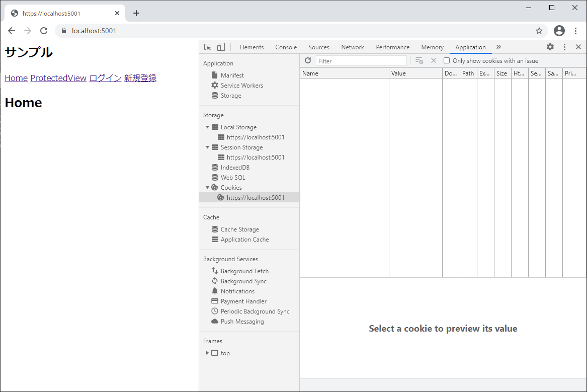Expand the top frame node
587x392 pixels.
tap(207, 353)
